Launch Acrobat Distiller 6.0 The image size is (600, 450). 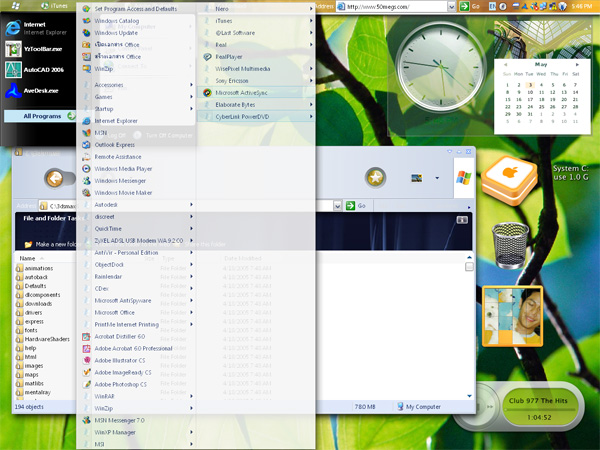(120, 336)
